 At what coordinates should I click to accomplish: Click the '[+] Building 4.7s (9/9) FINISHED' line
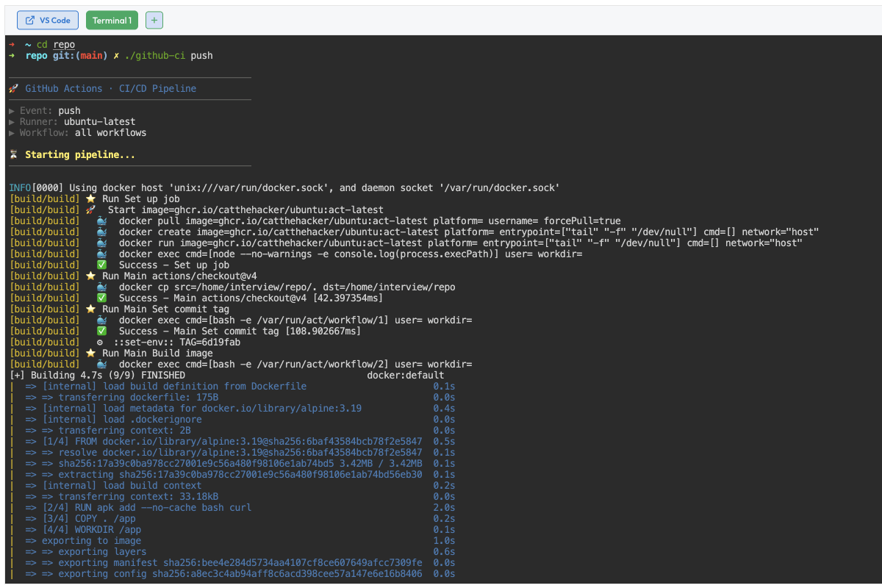pos(97,376)
